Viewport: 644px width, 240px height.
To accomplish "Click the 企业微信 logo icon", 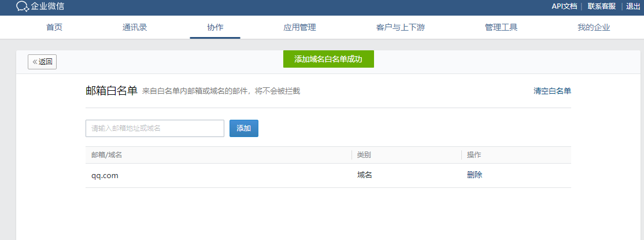I will [23, 7].
